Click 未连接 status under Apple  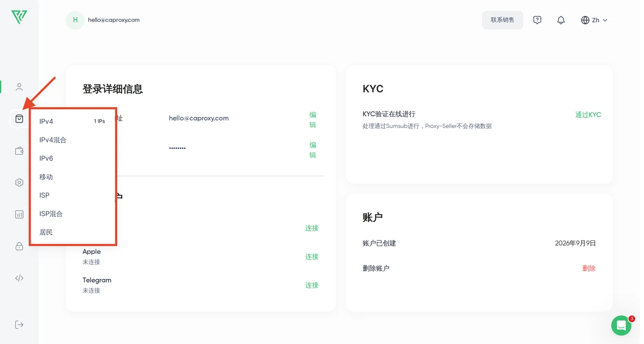(92, 262)
